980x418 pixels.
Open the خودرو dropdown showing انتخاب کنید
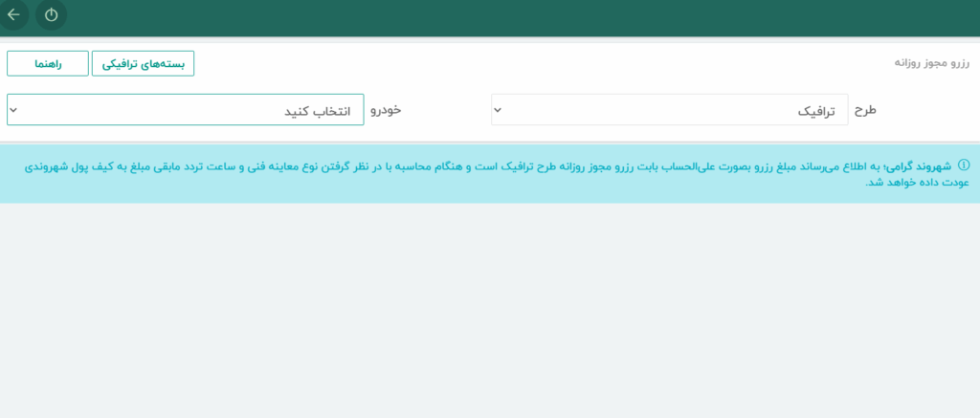186,110
